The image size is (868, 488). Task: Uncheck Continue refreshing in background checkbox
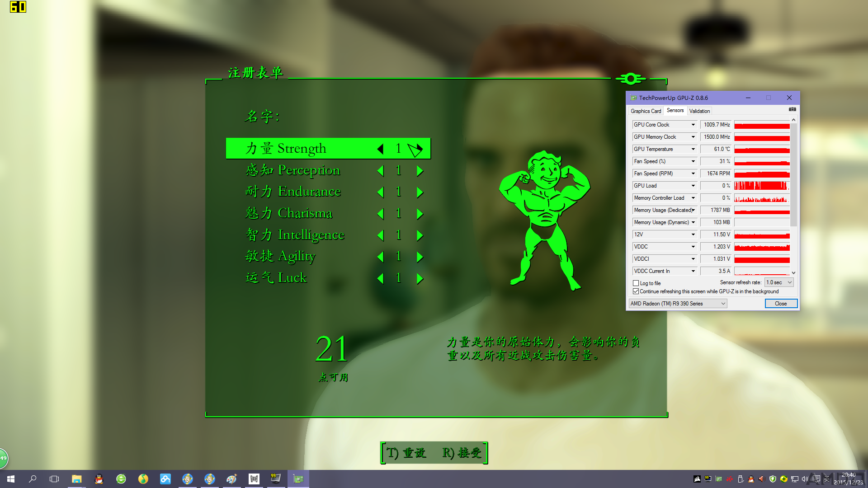coord(636,291)
